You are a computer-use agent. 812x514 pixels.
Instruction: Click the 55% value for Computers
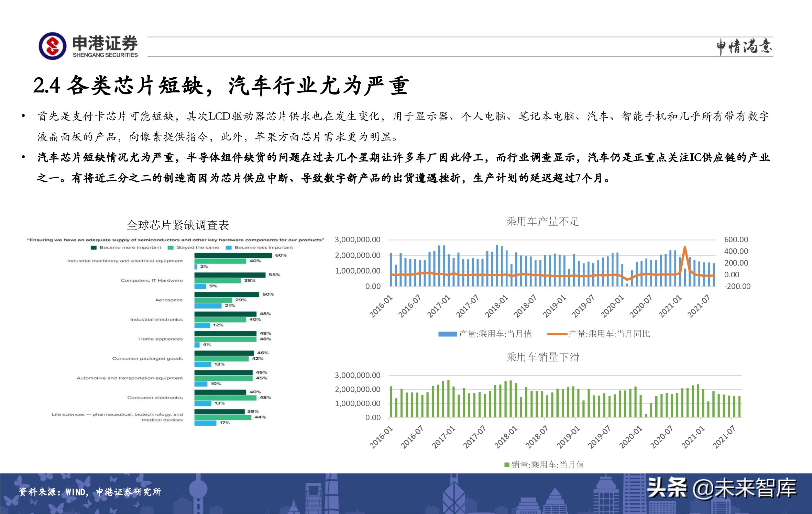point(274,275)
